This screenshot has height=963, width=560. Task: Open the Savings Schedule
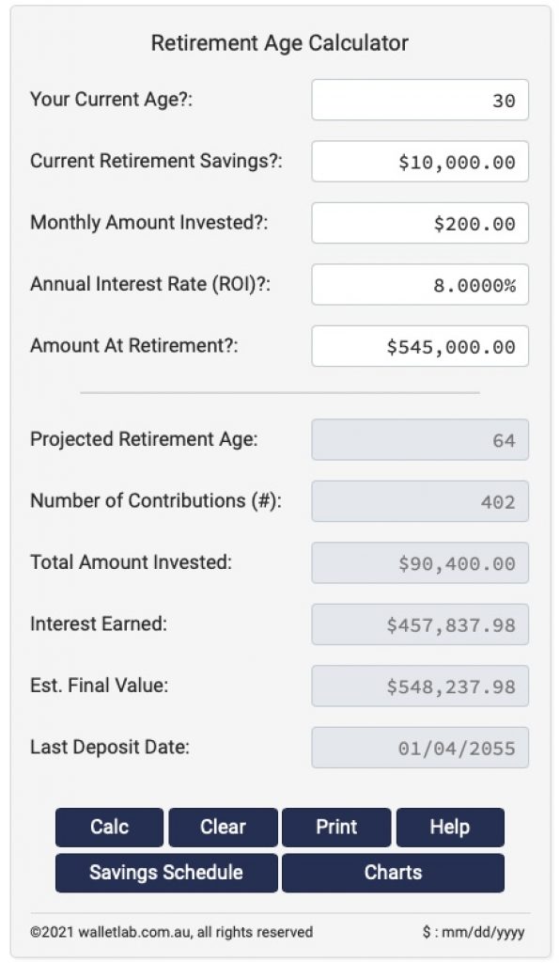point(166,872)
